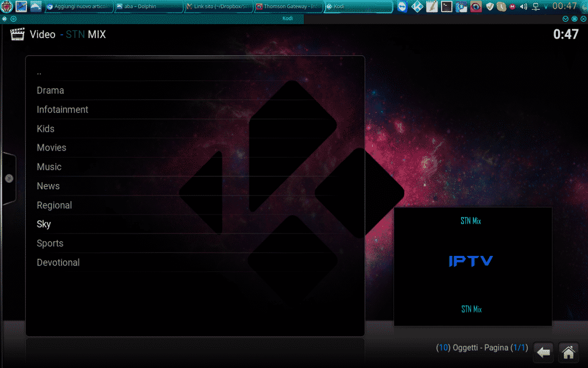Select the Kodi task in the taskbar

tap(358, 6)
